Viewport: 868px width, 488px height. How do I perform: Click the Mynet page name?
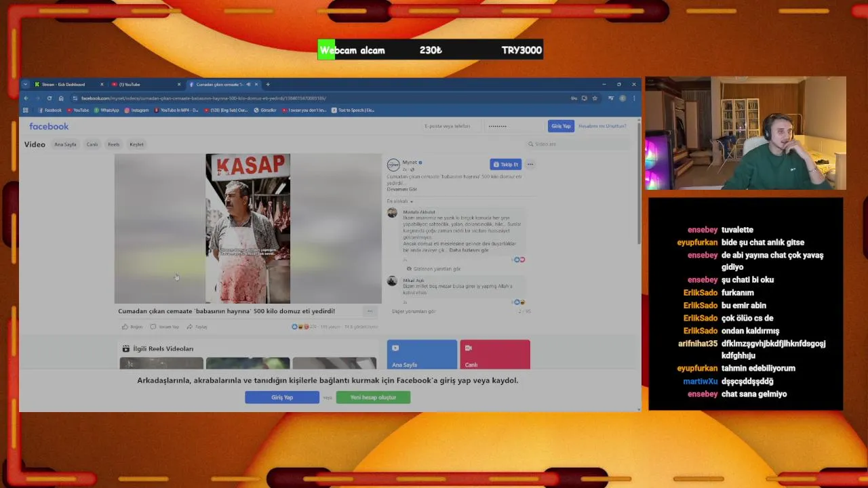(410, 163)
